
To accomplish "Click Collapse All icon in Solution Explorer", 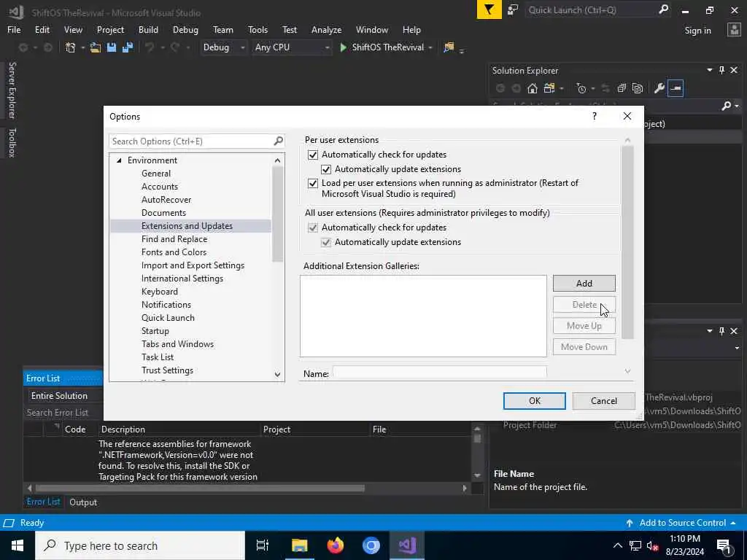I will [x=622, y=88].
